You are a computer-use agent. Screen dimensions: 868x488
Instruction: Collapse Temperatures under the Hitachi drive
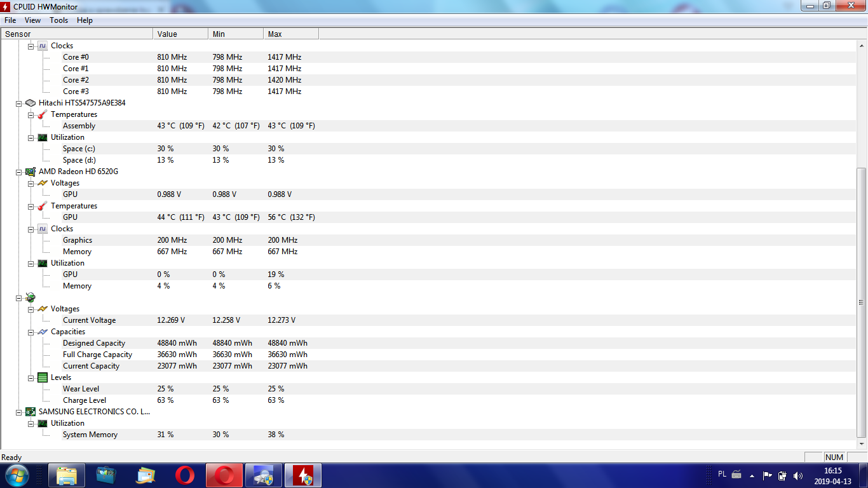31,114
